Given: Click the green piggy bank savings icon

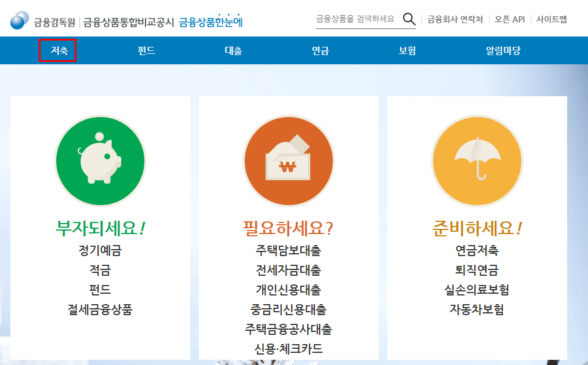Looking at the screenshot, I should [100, 160].
